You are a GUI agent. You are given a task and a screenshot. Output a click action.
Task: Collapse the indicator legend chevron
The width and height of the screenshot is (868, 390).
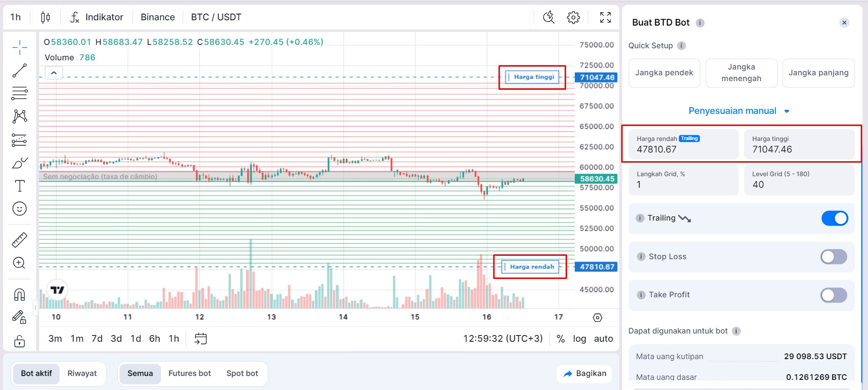tap(54, 73)
